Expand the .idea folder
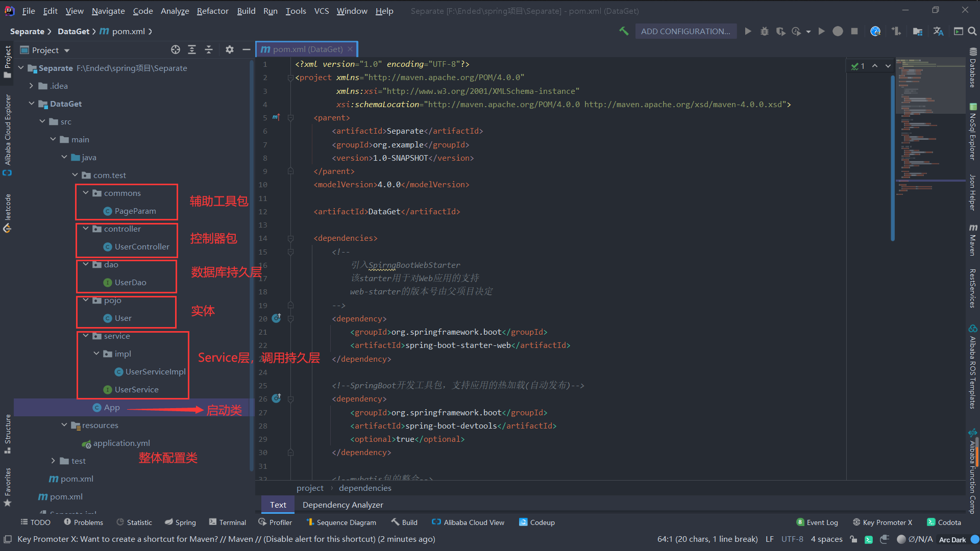This screenshot has height=551, width=980. pos(31,86)
